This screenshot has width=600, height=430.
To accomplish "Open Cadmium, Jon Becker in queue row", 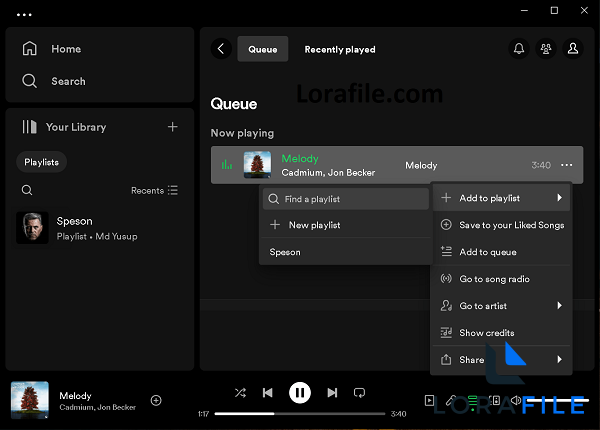I will pyautogui.click(x=328, y=173).
